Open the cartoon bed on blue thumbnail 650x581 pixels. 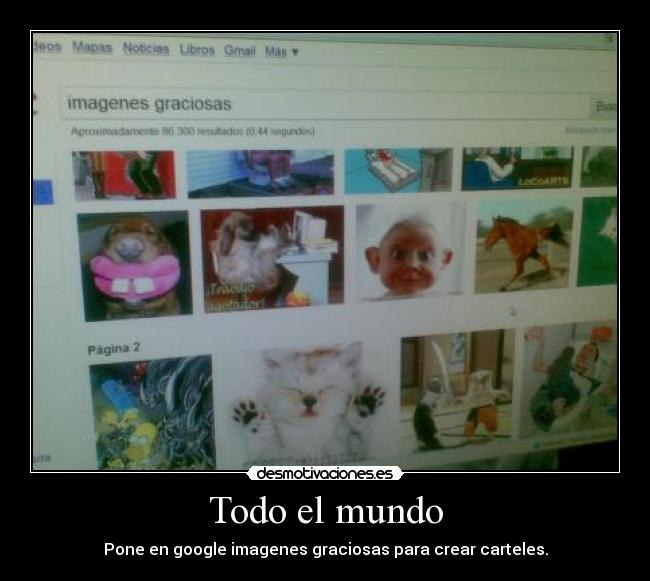point(398,171)
